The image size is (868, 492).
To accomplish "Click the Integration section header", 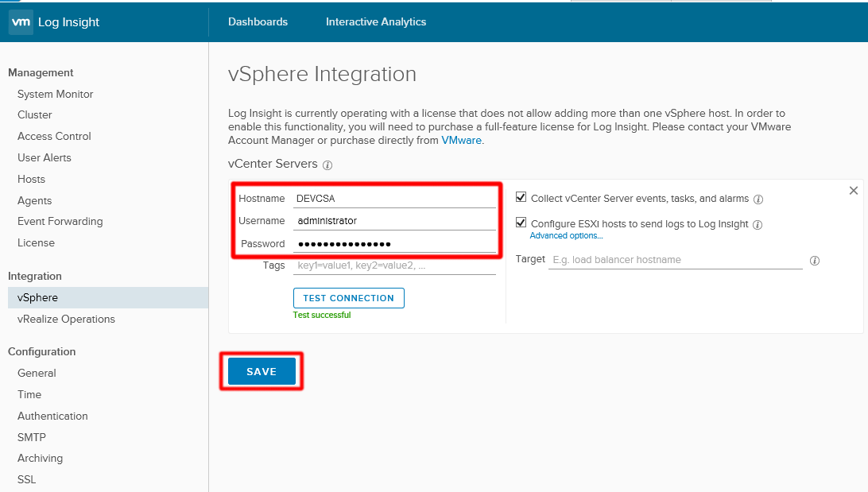I will 35,276.
